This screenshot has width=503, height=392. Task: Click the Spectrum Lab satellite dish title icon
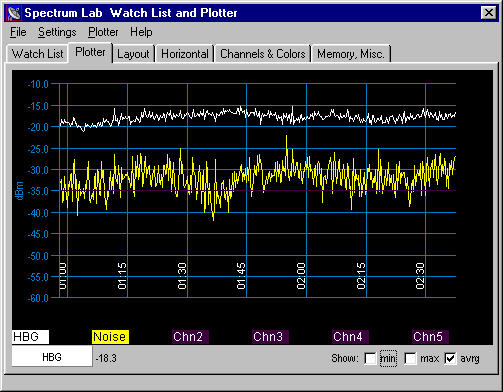(14, 13)
